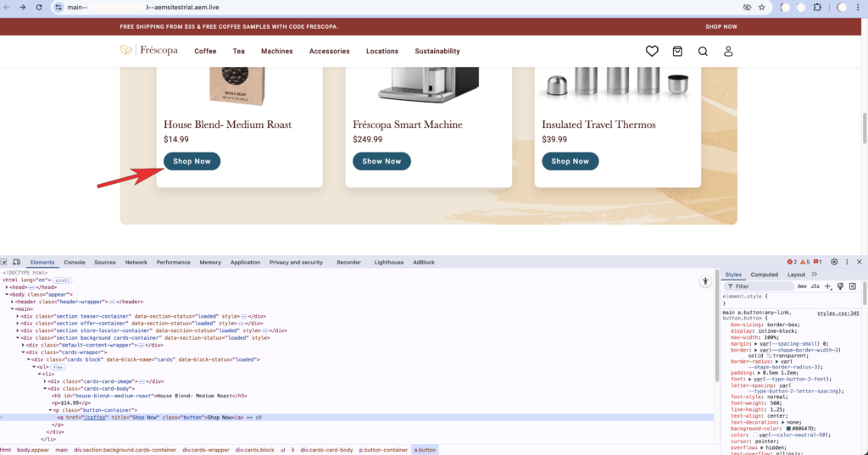Toggle the .cls element classes panel

point(815,286)
